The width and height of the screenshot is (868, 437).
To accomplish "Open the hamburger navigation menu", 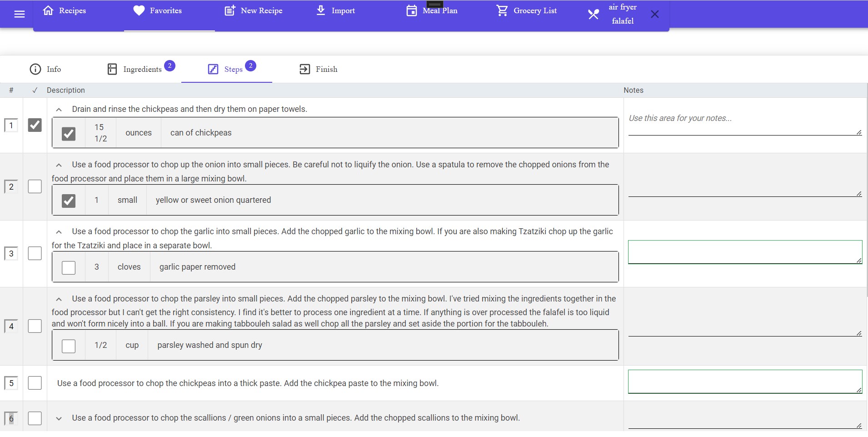I will pos(20,14).
